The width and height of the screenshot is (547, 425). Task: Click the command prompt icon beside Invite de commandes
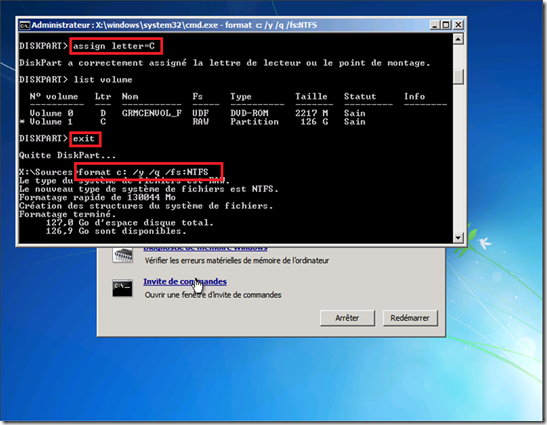tap(122, 288)
